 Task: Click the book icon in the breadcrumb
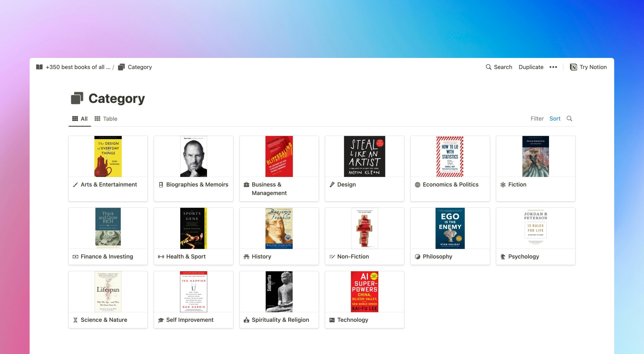pyautogui.click(x=39, y=67)
